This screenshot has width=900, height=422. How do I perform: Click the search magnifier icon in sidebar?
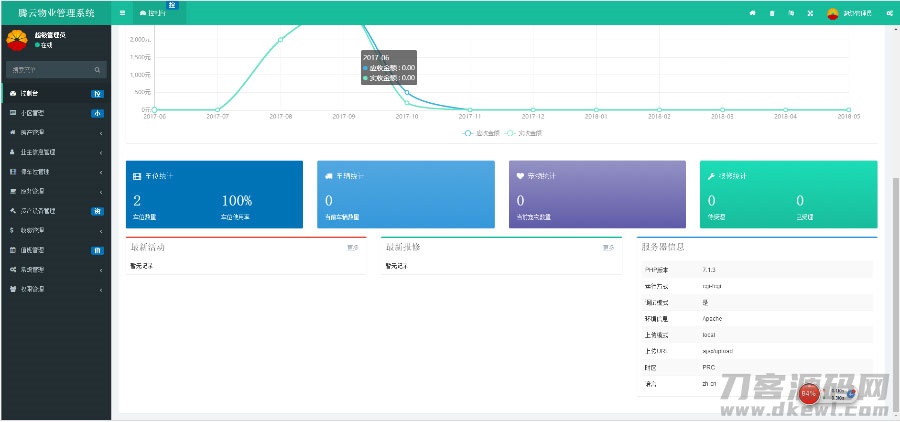coord(97,70)
